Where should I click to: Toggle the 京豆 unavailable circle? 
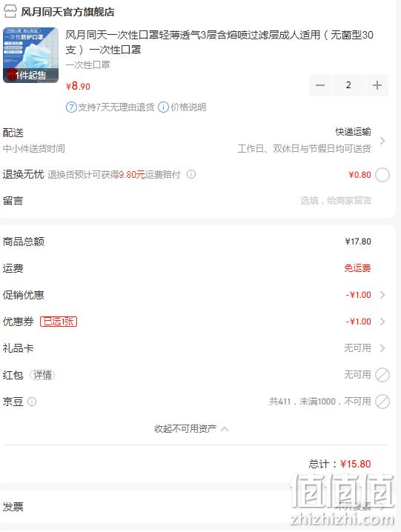[382, 402]
